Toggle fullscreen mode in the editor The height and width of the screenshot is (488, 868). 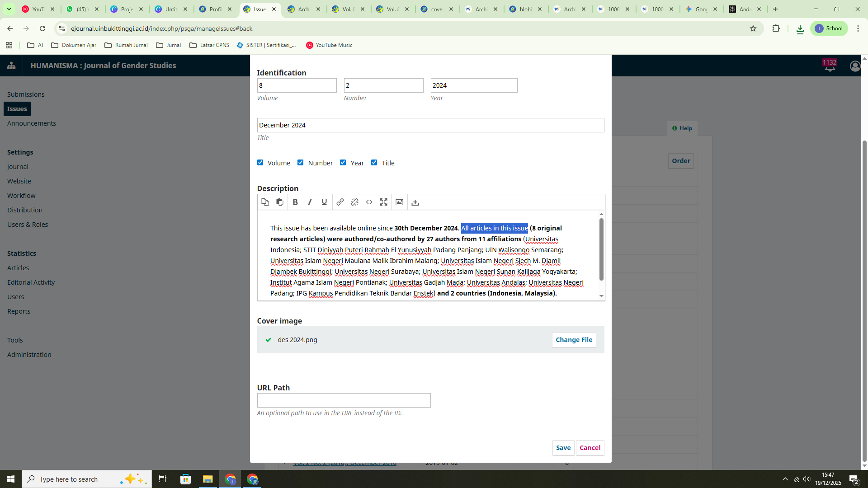coord(383,202)
